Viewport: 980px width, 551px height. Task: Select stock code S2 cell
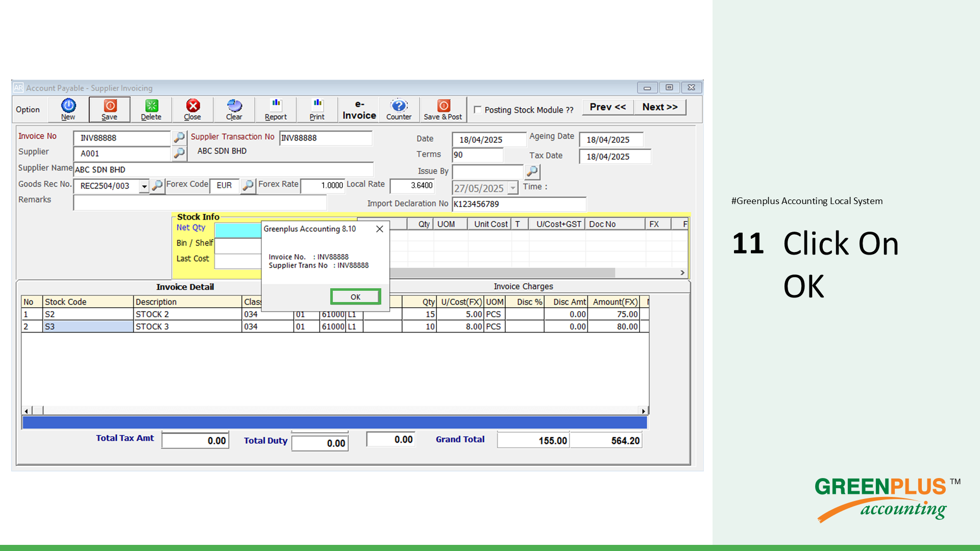pos(88,314)
